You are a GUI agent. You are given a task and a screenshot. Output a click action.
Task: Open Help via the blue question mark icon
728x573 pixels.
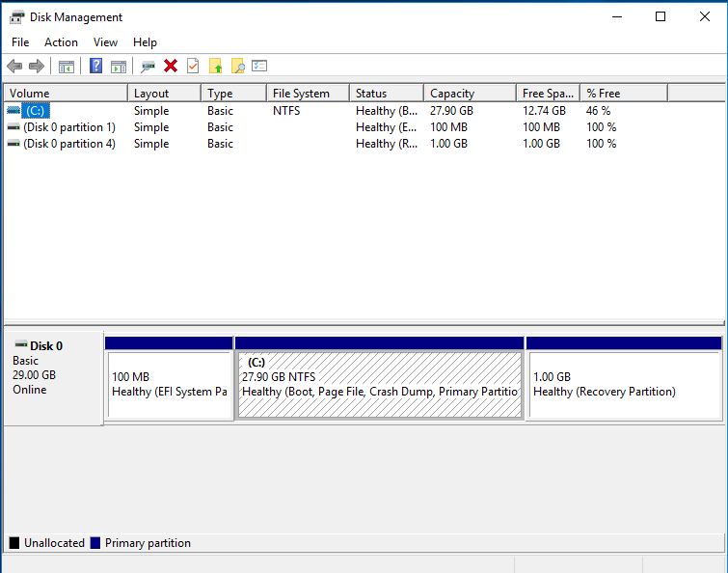[95, 66]
